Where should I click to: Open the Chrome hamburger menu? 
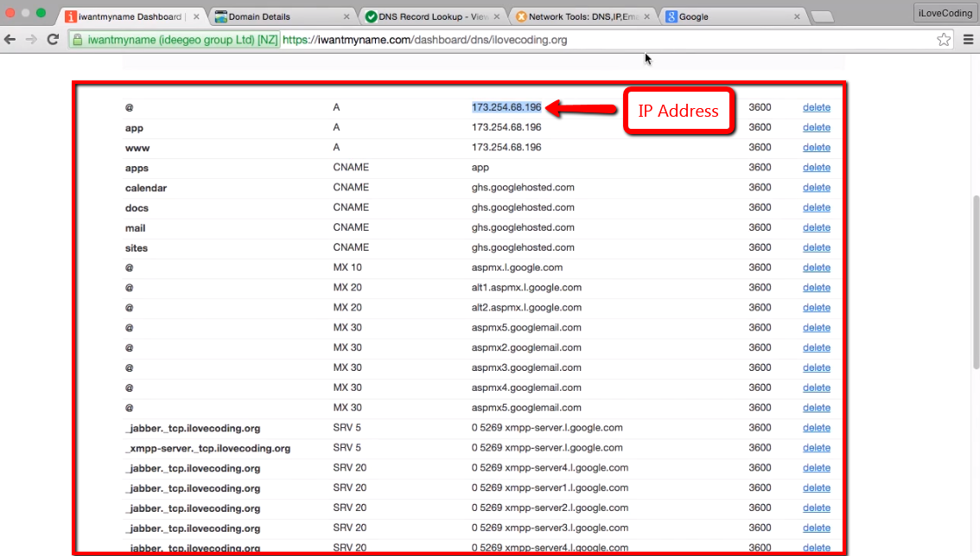pyautogui.click(x=967, y=40)
